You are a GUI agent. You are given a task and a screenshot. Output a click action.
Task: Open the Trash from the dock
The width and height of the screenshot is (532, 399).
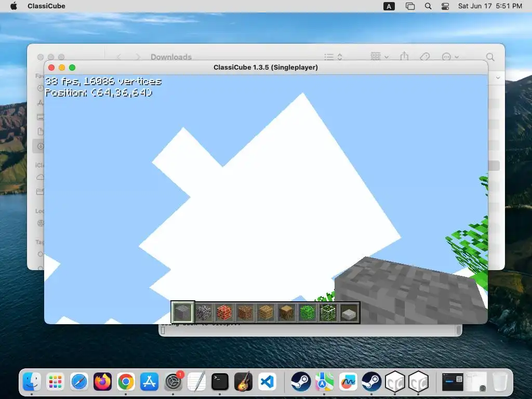pos(500,381)
